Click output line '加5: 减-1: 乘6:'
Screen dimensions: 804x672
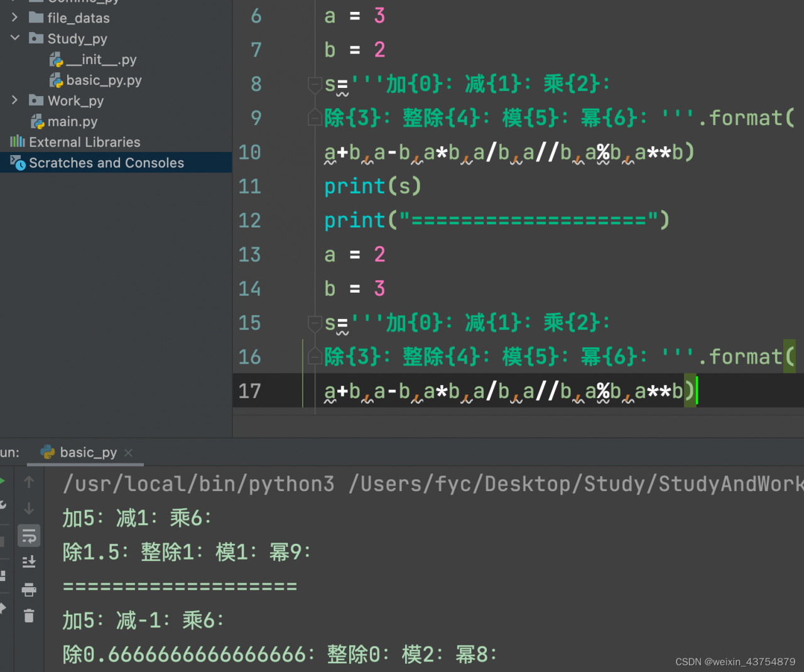[x=143, y=621]
